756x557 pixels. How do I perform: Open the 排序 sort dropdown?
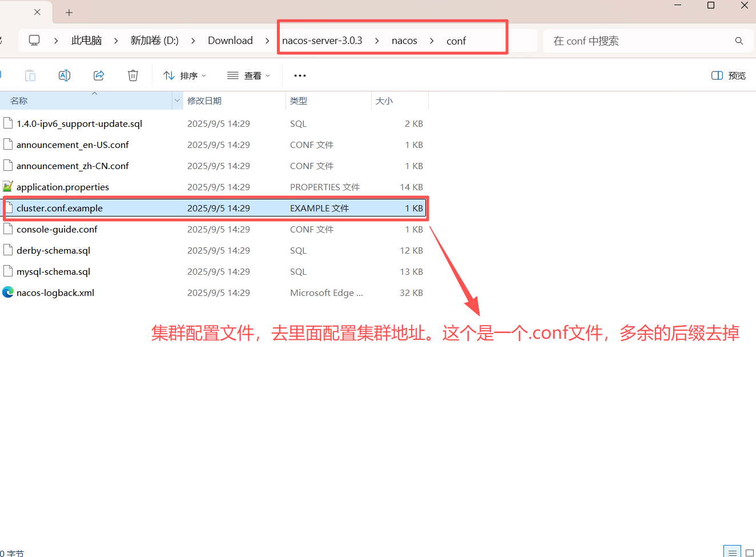point(184,75)
